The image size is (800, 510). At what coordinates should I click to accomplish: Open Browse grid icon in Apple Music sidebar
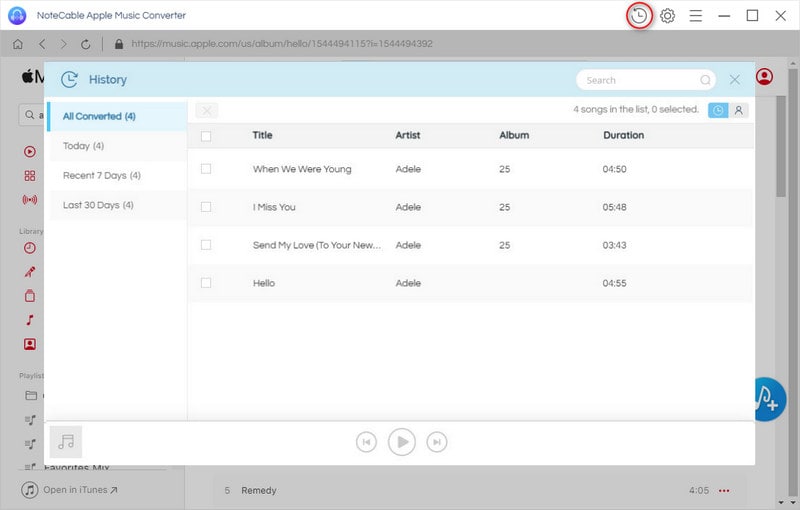click(30, 176)
